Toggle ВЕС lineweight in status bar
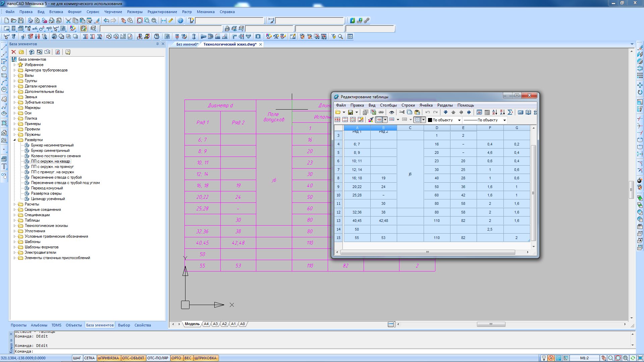644x362 pixels. coord(188,358)
